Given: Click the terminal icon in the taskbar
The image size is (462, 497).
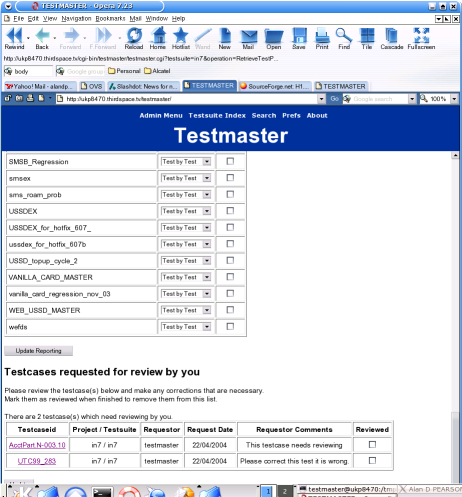Looking at the screenshot, I should tap(102, 492).
